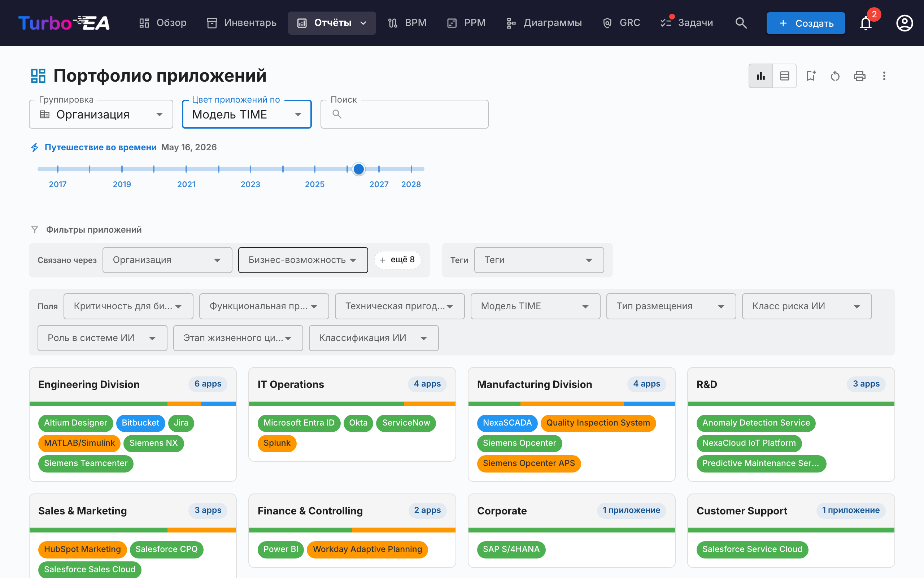The height and width of the screenshot is (578, 924).
Task: Open Функциональная пригодность field filter
Action: [x=264, y=306]
